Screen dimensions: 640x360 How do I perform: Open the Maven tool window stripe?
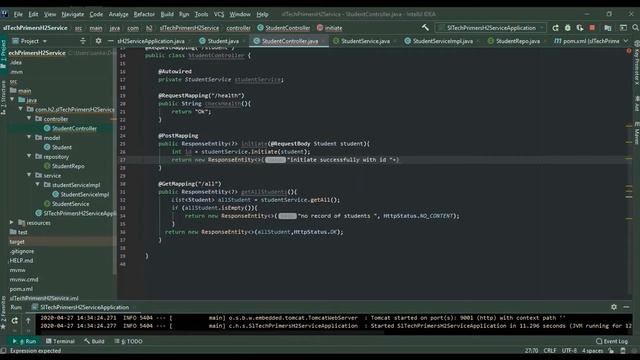(636, 134)
